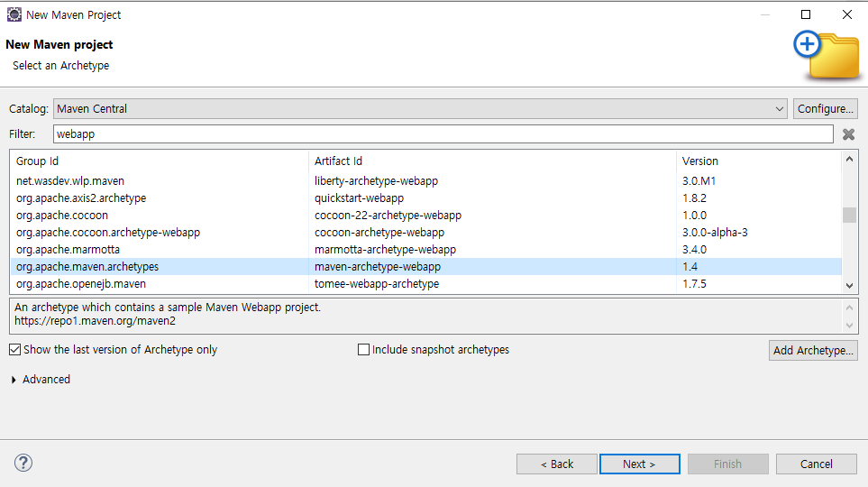This screenshot has width=868, height=487.
Task: Clear the filter text with X icon
Action: click(x=848, y=134)
